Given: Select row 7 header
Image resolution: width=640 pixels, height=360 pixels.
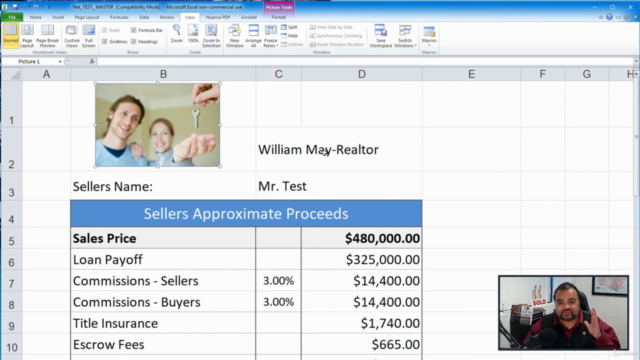Looking at the screenshot, I should pos(11,281).
